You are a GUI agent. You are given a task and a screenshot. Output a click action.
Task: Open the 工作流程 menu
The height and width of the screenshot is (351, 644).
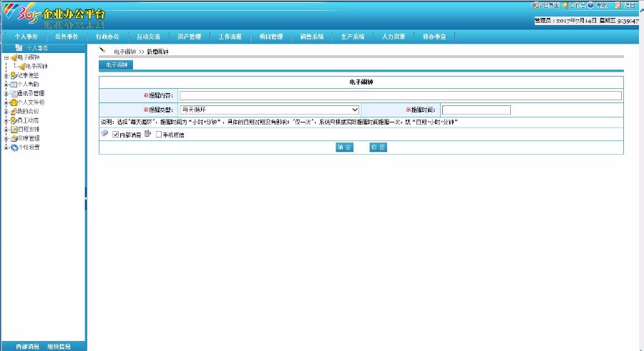pos(230,37)
